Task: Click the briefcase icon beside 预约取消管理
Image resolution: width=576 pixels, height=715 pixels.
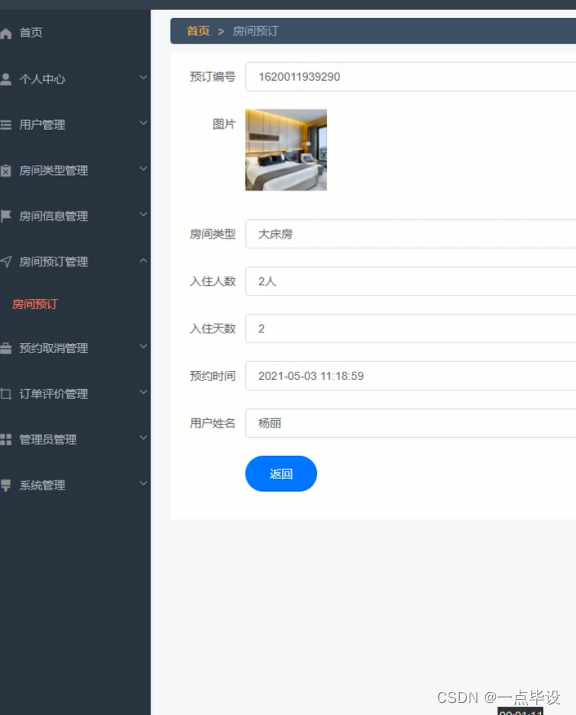Action: (5, 348)
